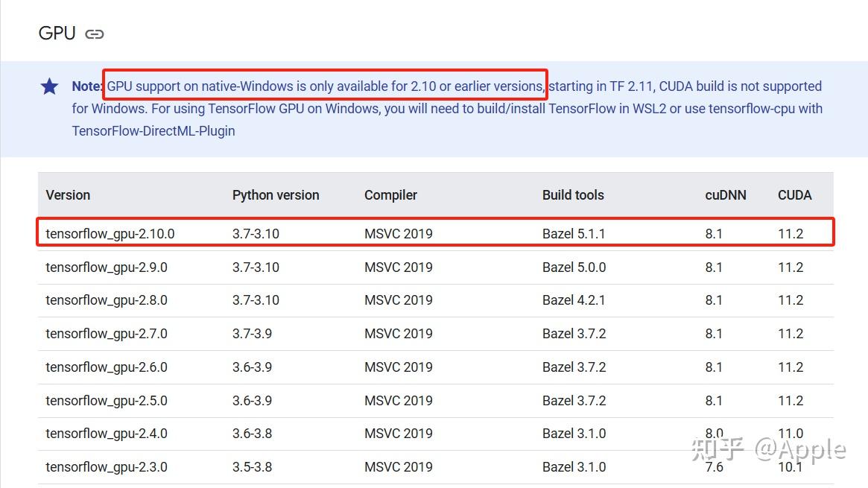Click the blue star icon in the note banner
The height and width of the screenshot is (488, 868).
pos(48,86)
